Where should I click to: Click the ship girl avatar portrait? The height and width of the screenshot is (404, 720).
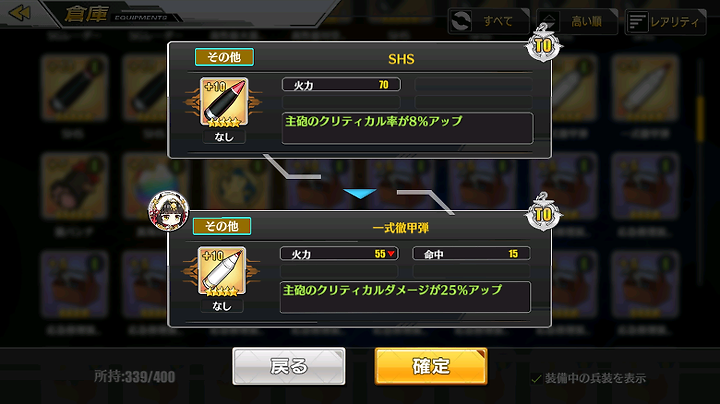coord(168,211)
